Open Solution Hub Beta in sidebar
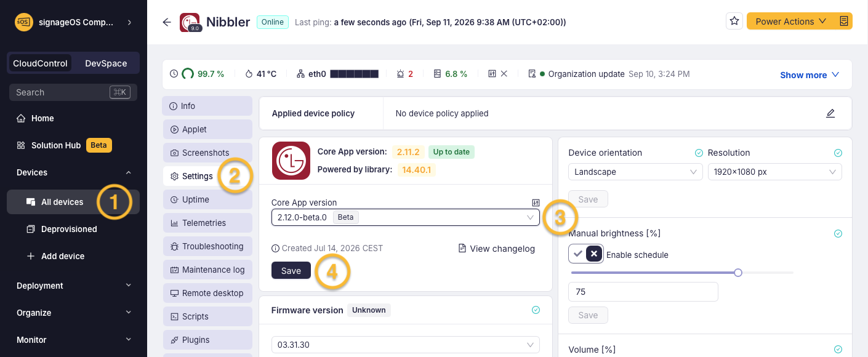This screenshot has width=868, height=357. [73, 145]
